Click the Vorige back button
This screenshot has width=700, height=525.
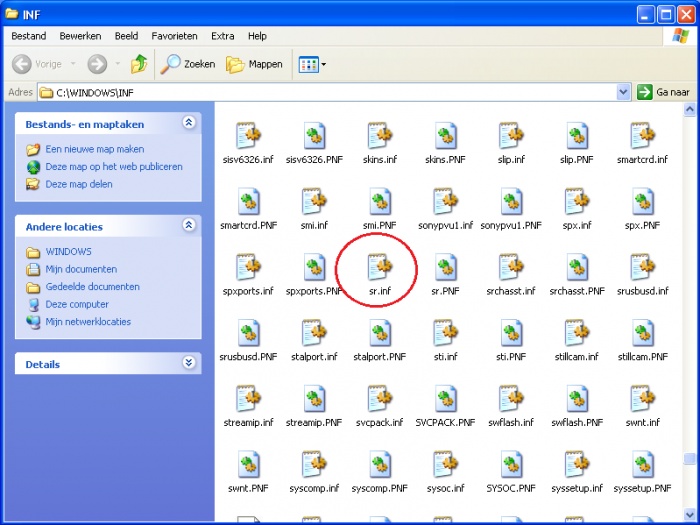(x=37, y=64)
